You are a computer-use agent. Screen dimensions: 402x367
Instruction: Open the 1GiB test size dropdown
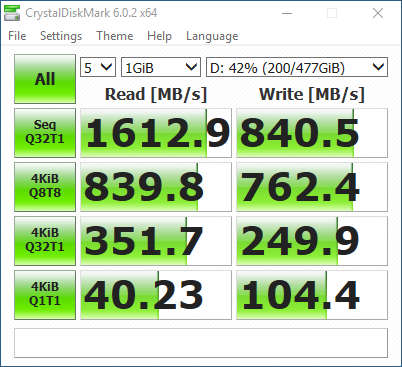pyautogui.click(x=161, y=67)
